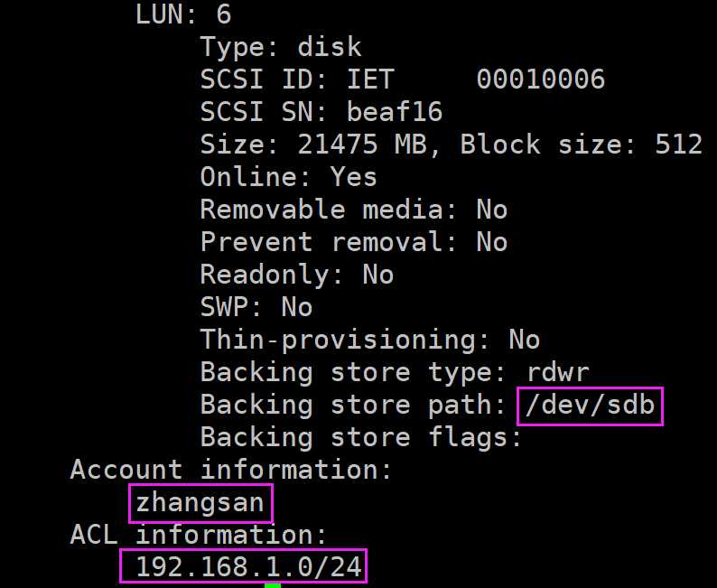Click the Block size: 512 value
The image size is (717, 588).
coord(581,145)
